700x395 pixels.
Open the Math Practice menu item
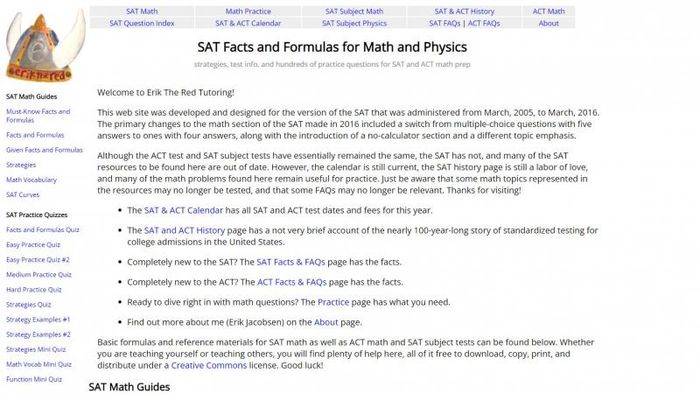point(248,11)
